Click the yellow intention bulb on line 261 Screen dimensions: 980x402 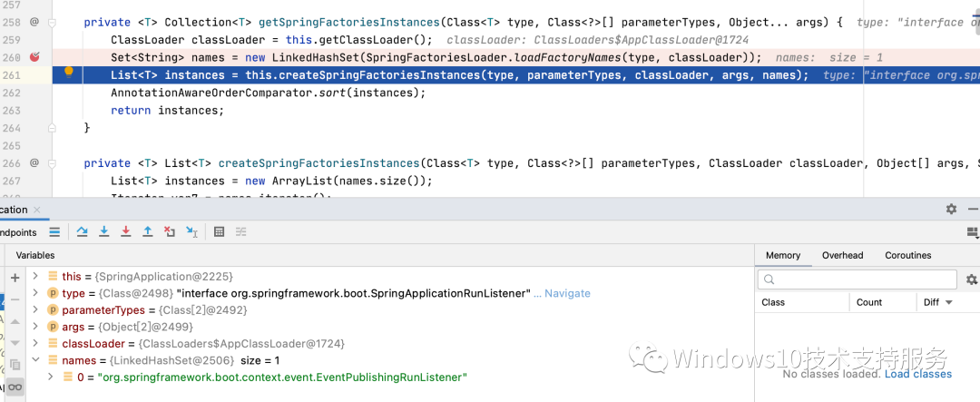[x=69, y=72]
